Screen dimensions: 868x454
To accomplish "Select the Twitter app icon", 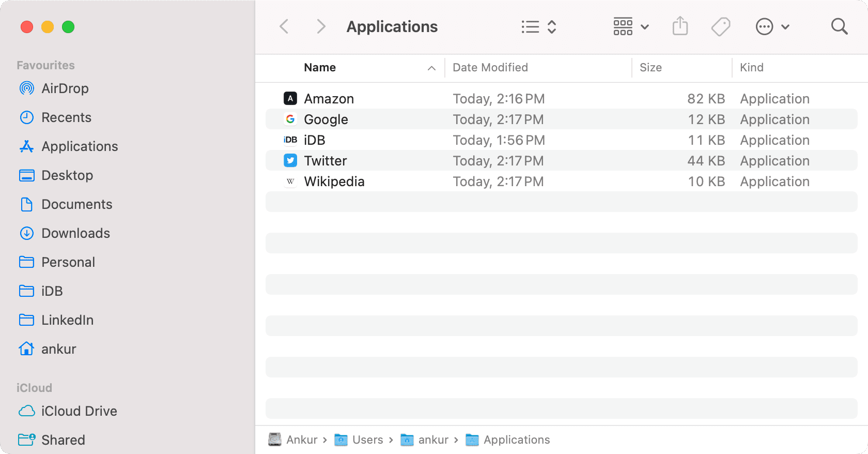I will point(290,160).
